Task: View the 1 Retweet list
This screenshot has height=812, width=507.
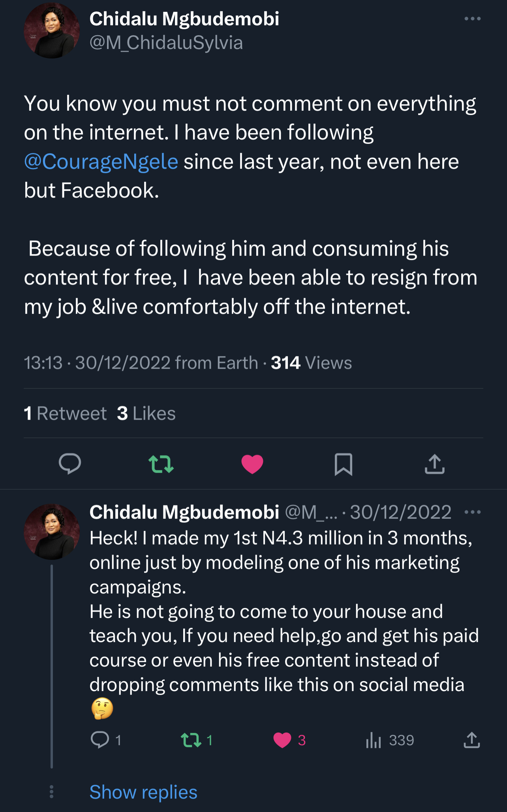Action: 65,413
